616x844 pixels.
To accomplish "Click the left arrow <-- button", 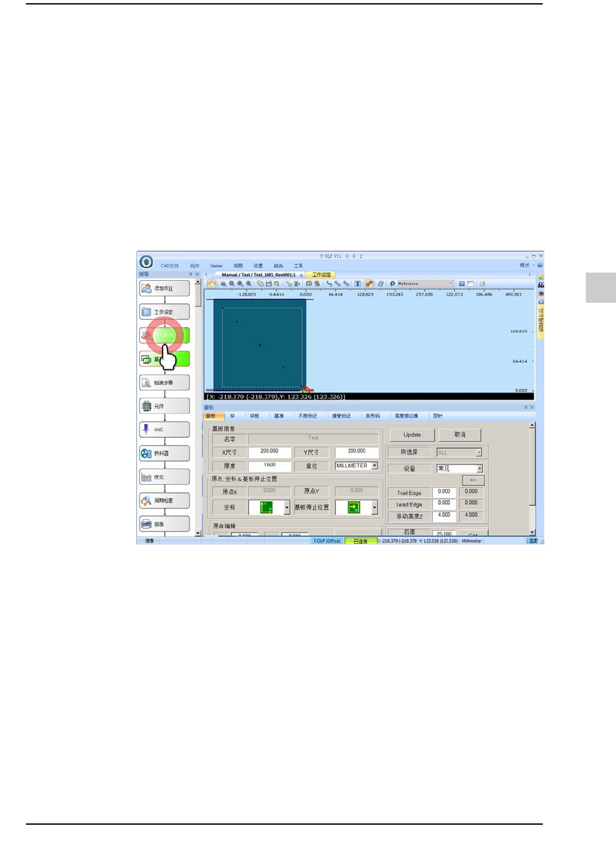I will tap(473, 480).
